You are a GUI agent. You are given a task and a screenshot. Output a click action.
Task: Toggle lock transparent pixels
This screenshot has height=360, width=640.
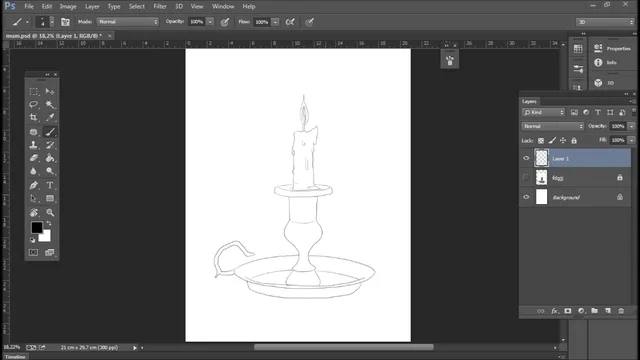point(541,141)
